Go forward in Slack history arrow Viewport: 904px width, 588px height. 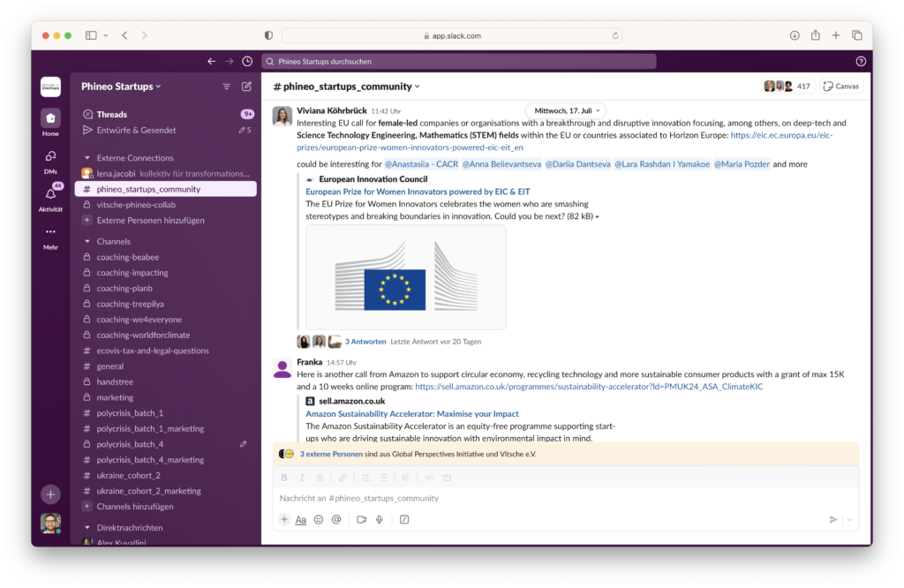pyautogui.click(x=230, y=61)
